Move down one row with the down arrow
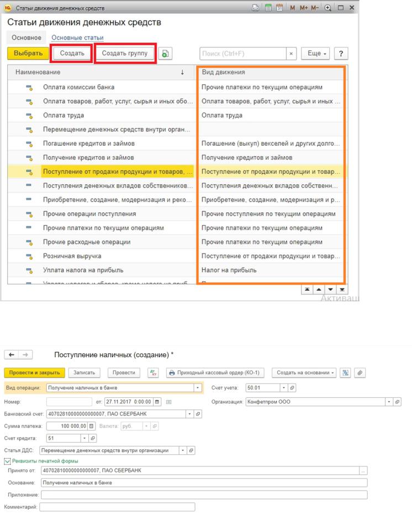 [x=330, y=289]
